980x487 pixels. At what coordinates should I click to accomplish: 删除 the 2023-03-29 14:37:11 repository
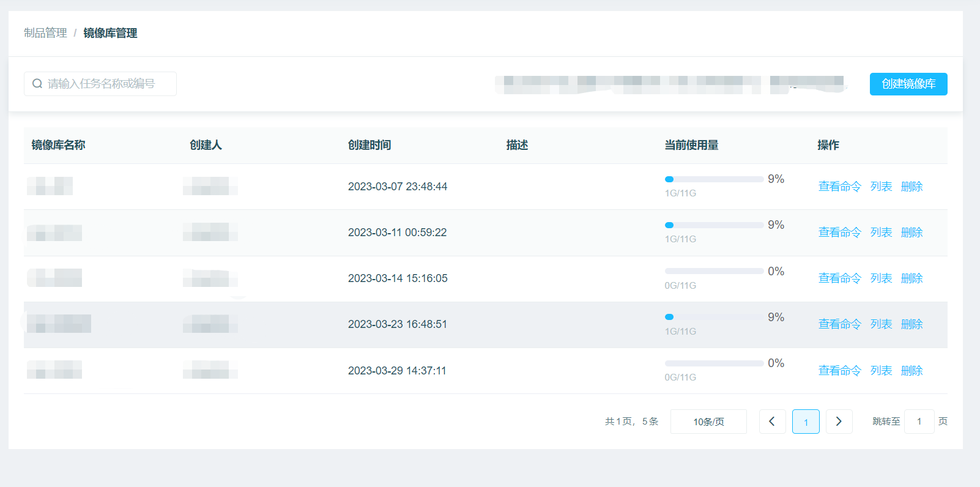pyautogui.click(x=911, y=371)
